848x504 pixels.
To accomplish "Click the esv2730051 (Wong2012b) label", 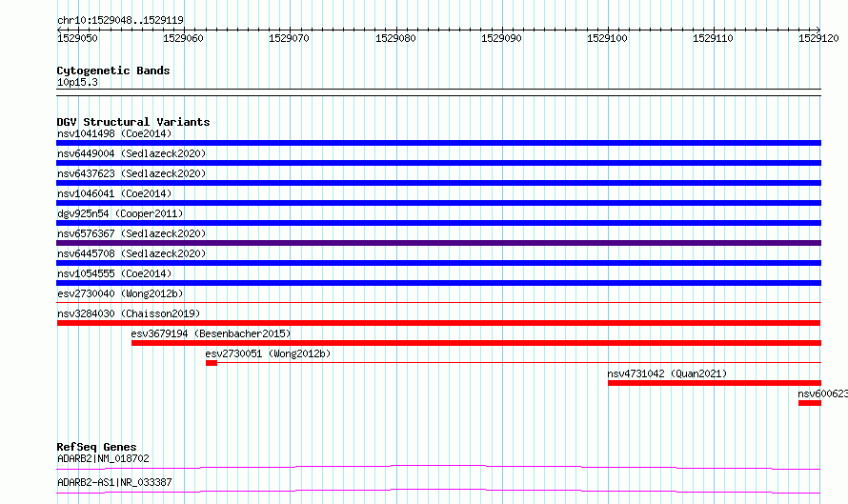I will pyautogui.click(x=268, y=353).
